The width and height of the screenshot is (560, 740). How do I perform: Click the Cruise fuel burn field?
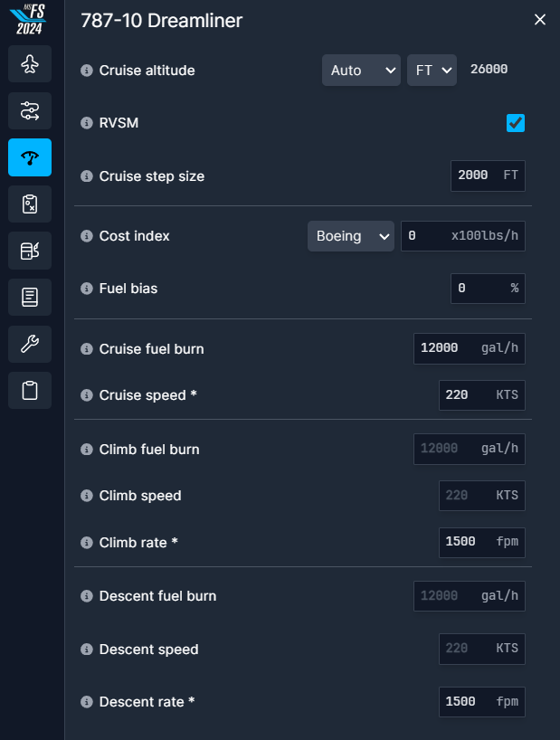[x=470, y=349]
